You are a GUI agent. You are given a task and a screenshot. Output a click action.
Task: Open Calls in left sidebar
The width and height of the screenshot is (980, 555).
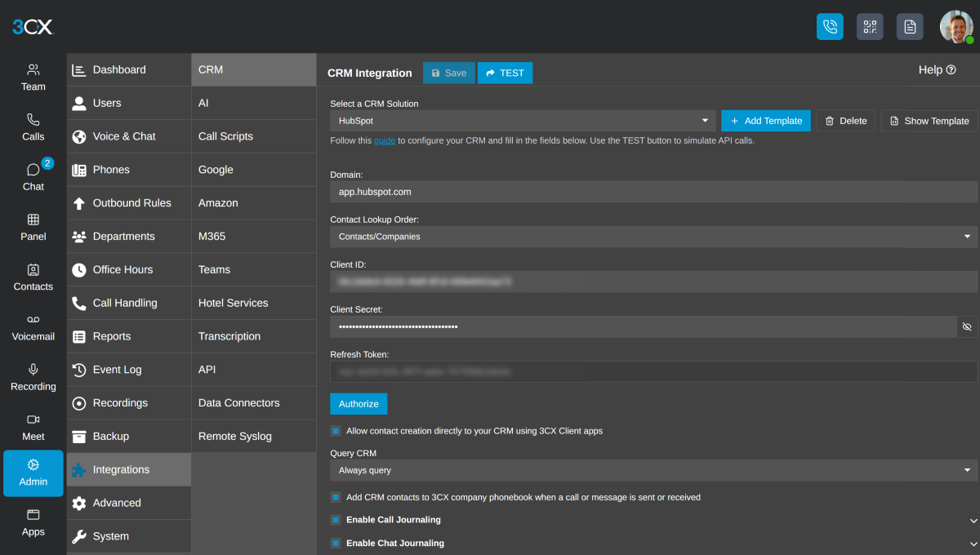point(33,127)
